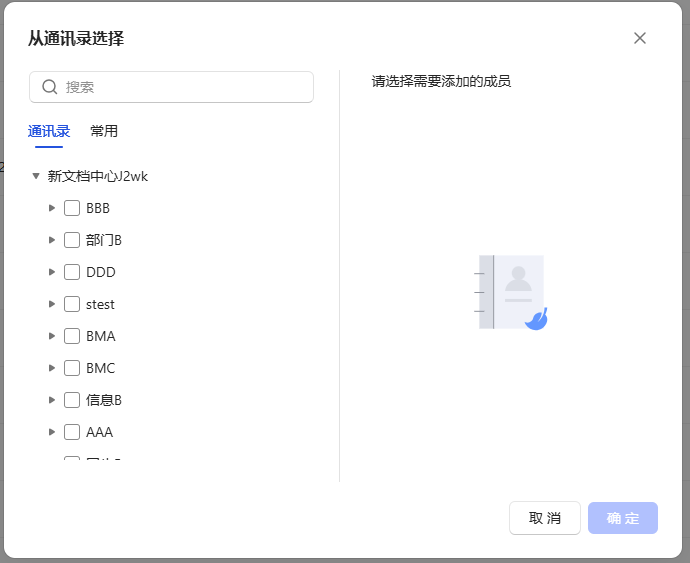Expand the BMC department node
690x563 pixels.
[52, 368]
